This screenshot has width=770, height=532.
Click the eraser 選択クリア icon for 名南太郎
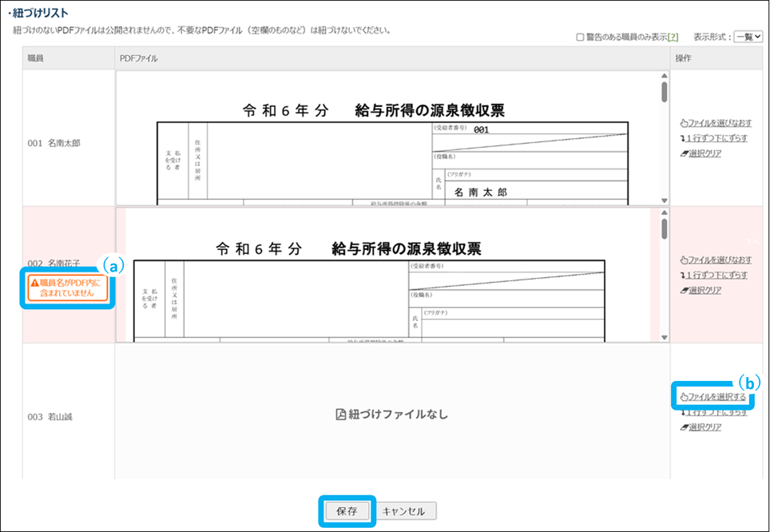(x=683, y=153)
